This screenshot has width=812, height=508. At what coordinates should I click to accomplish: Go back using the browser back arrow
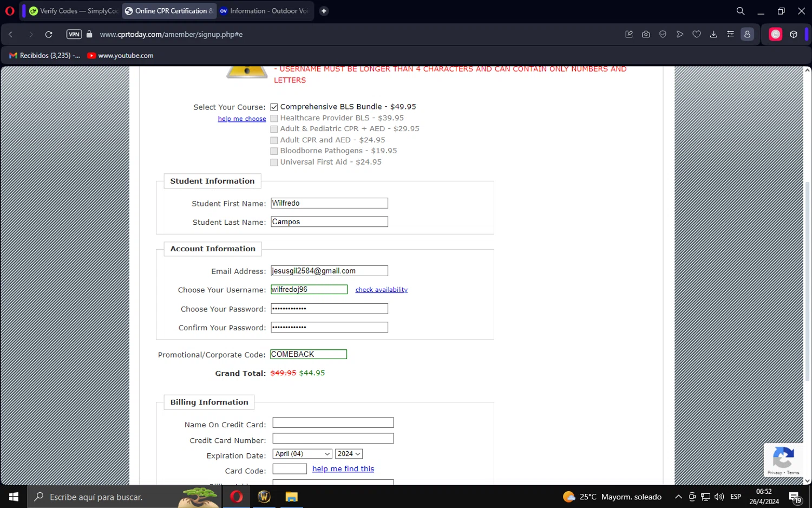[x=10, y=34]
